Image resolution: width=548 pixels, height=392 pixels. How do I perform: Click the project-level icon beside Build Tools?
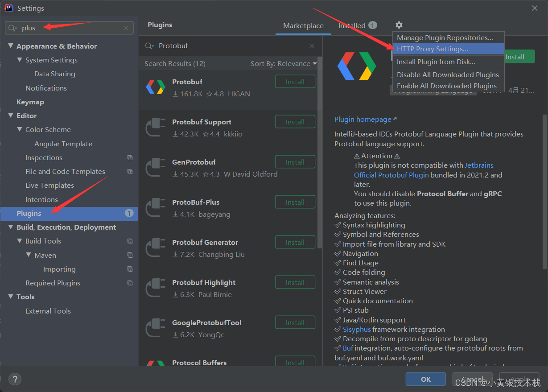click(x=130, y=241)
